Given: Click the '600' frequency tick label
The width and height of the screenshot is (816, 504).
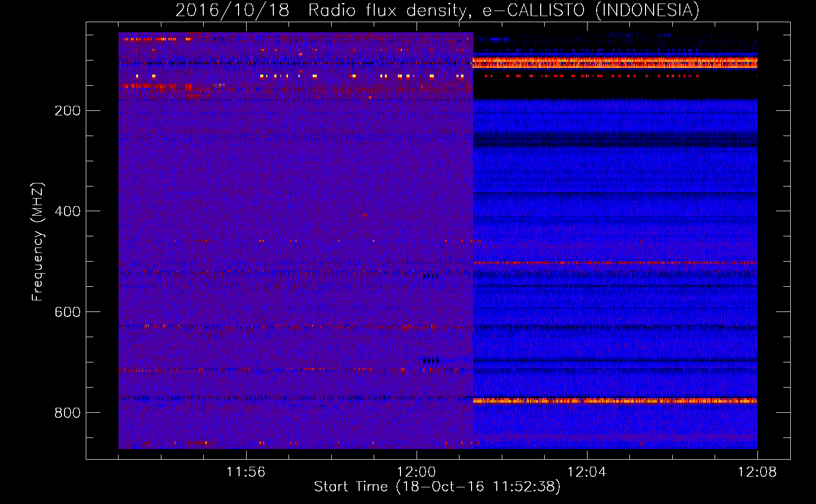Looking at the screenshot, I should (x=68, y=312).
